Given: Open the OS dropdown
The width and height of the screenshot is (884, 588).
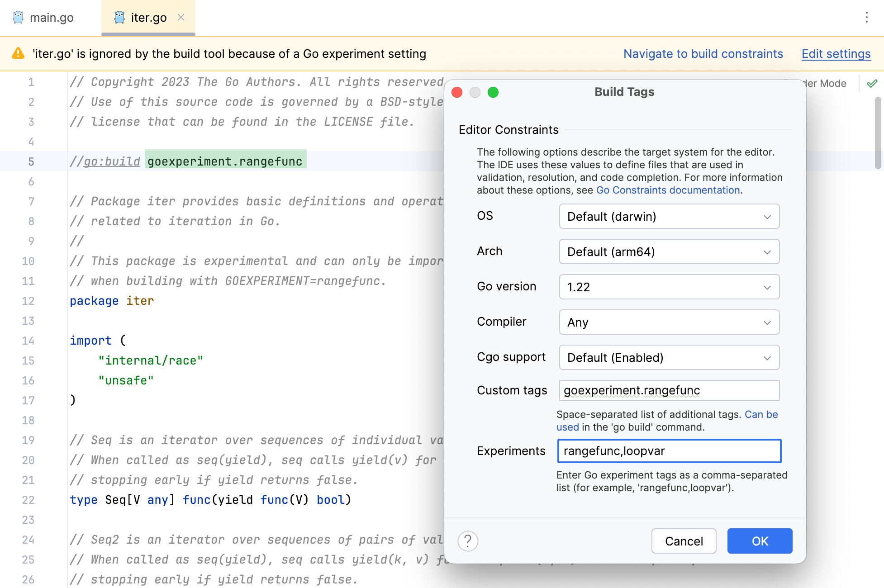Looking at the screenshot, I should 669,216.
